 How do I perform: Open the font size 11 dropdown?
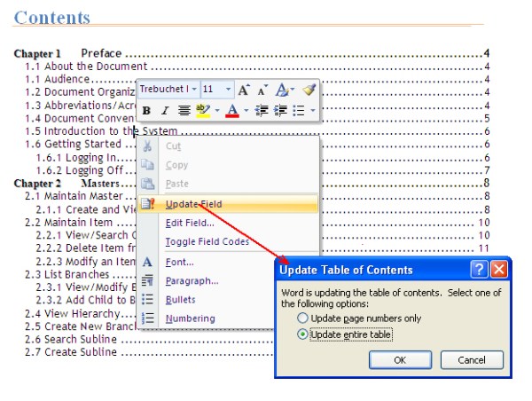tap(228, 90)
